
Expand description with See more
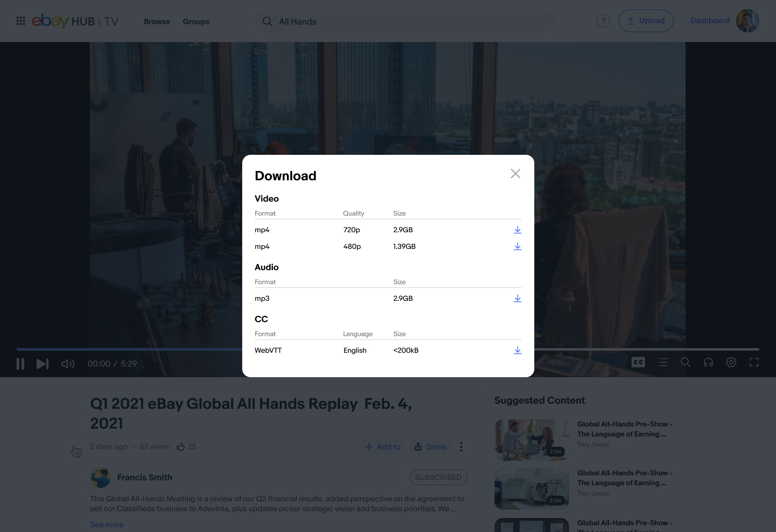(107, 525)
